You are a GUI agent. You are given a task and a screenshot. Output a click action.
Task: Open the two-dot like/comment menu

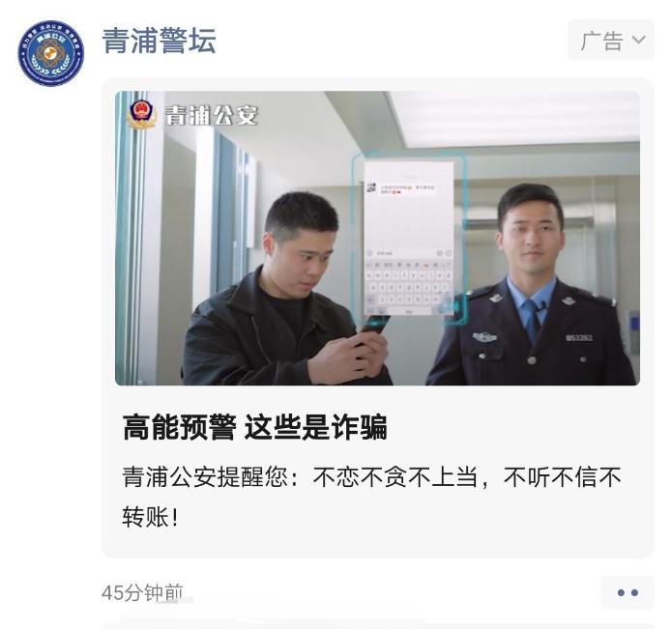628,593
